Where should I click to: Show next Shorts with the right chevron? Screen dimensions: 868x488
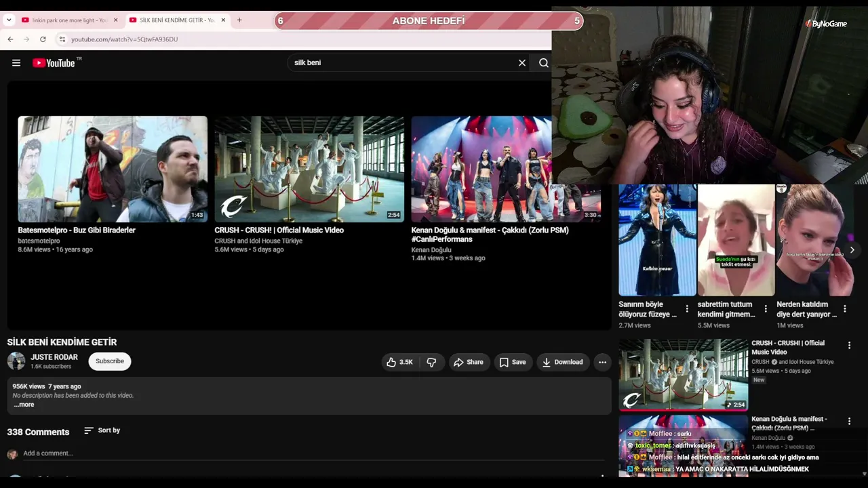(x=852, y=250)
